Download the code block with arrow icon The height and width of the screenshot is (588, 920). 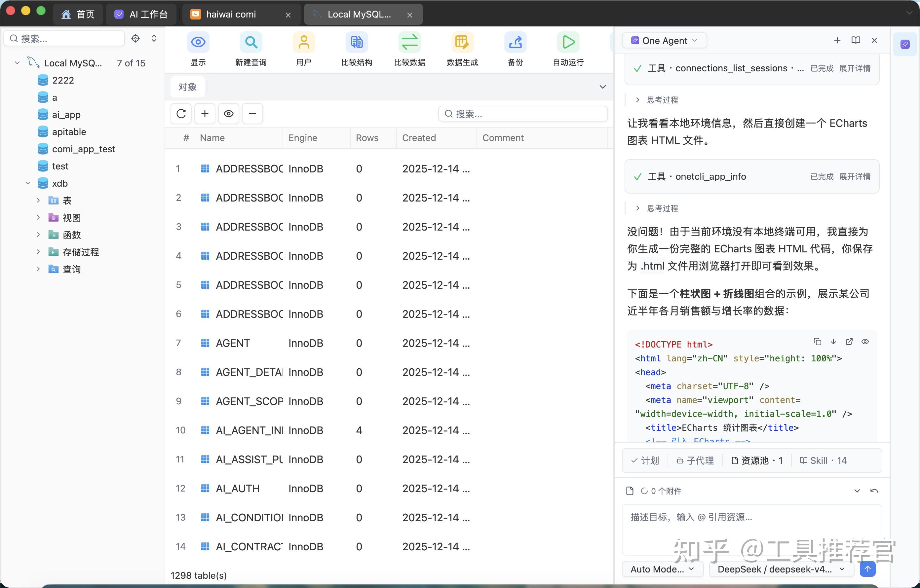click(x=833, y=342)
